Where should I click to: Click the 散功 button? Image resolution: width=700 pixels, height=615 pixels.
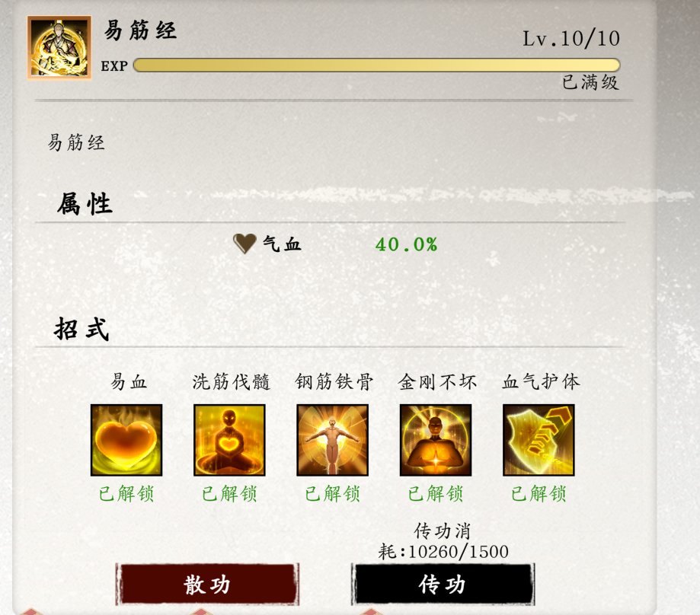[207, 585]
